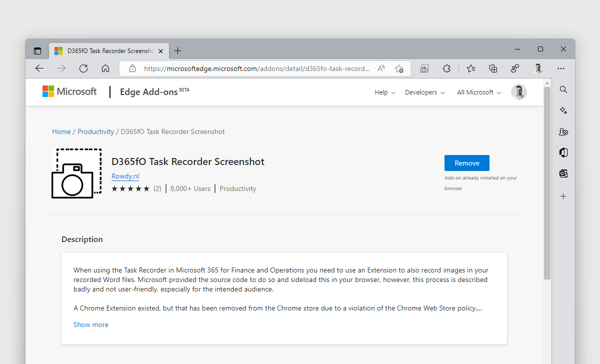
Task: Open Rowdy.nl publisher link
Action: [125, 176]
